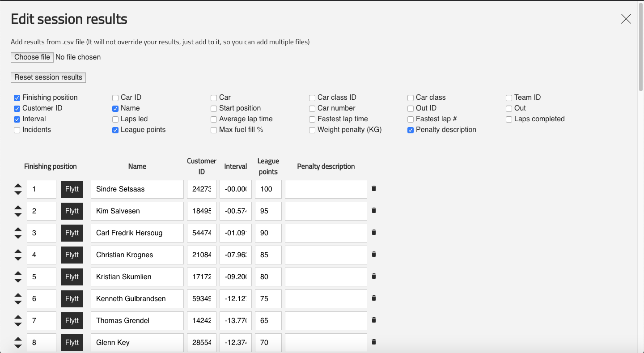Click the down arrow next to Kim Salvesen
Screen dimensions: 644x353
coord(18,214)
